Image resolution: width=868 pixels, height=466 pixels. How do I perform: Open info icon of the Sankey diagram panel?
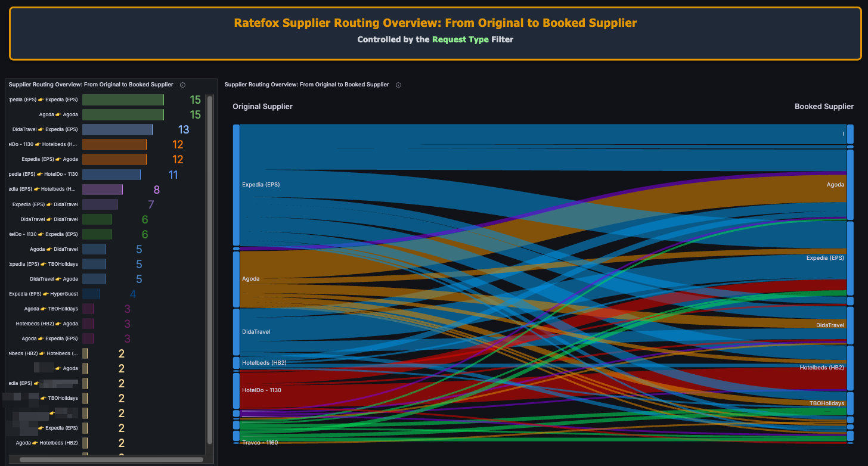(398, 85)
